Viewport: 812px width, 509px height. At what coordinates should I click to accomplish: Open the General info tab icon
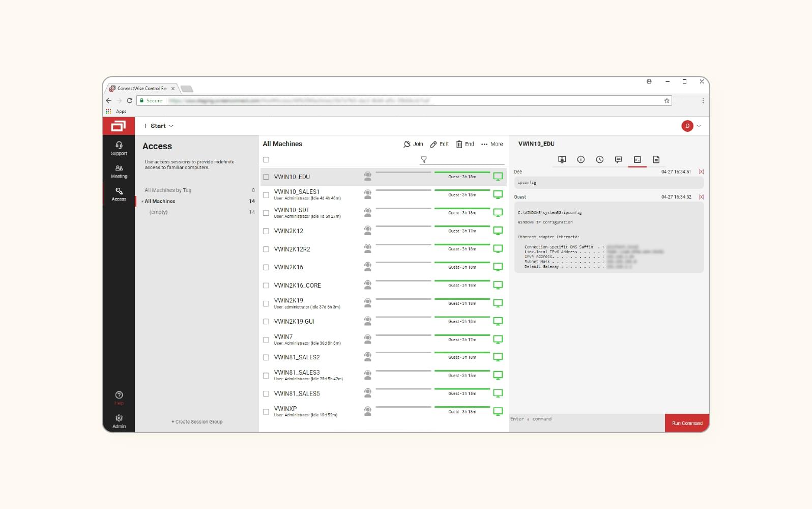(581, 160)
